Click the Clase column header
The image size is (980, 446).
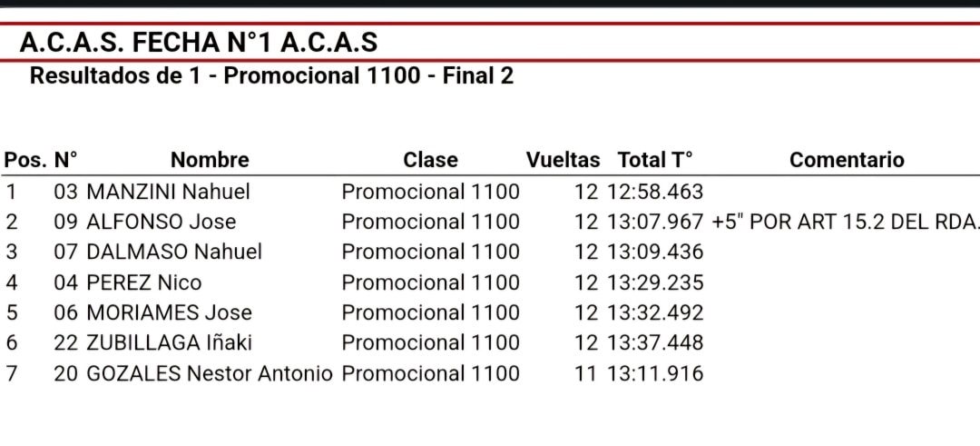tap(430, 160)
